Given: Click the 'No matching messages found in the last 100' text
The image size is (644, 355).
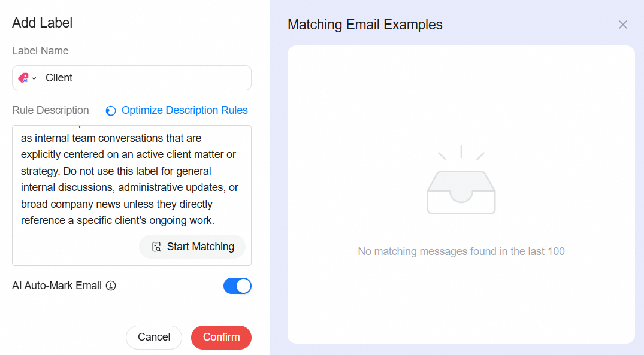Looking at the screenshot, I should click(x=461, y=251).
